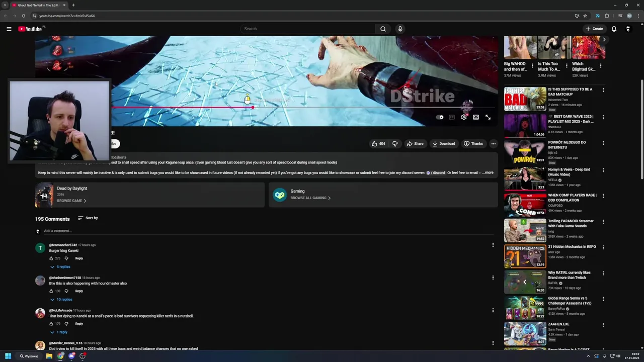Open Windows Start menu
644x362 pixels.
tap(8, 356)
